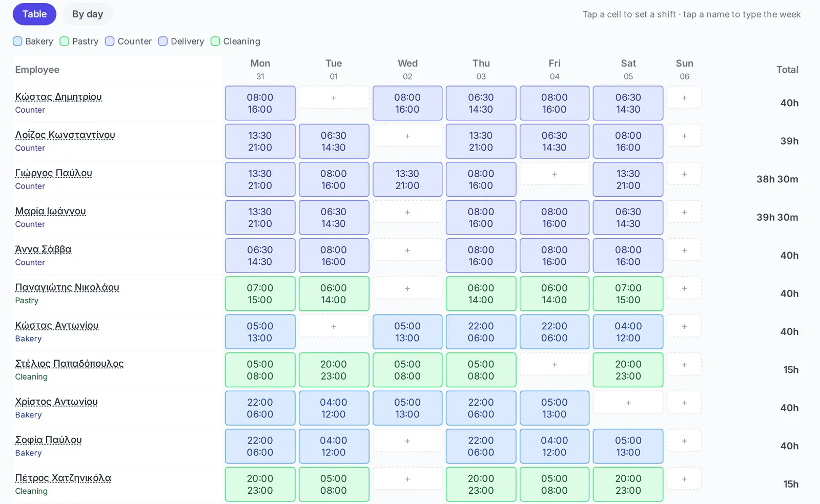Click the Bakery color legend swatch
The height and width of the screenshot is (504, 820).
[17, 41]
